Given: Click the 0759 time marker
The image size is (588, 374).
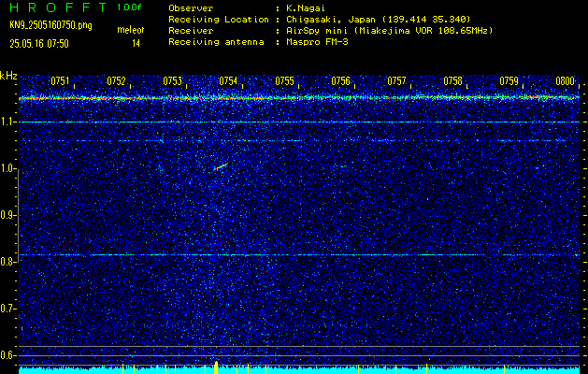Looking at the screenshot, I should tap(509, 81).
